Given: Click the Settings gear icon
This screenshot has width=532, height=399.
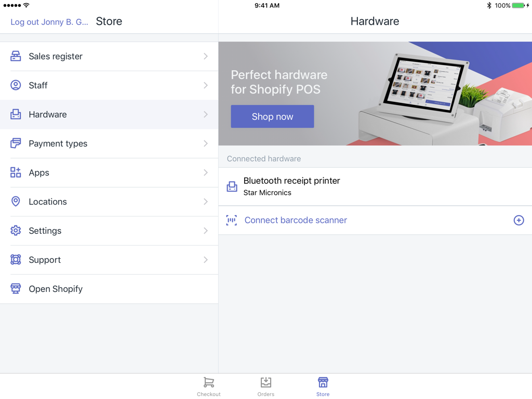Looking at the screenshot, I should pyautogui.click(x=16, y=231).
